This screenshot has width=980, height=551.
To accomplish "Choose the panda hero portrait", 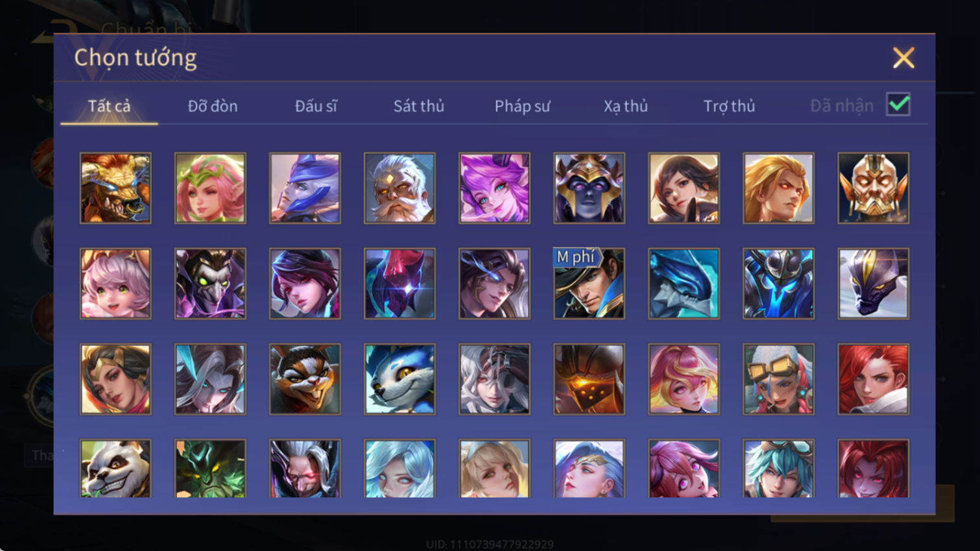I will coord(115,469).
